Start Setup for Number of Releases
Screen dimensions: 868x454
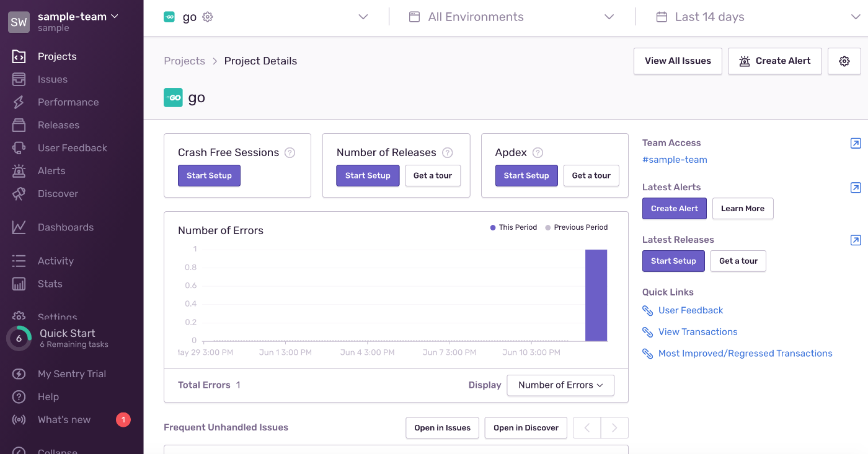pyautogui.click(x=368, y=175)
